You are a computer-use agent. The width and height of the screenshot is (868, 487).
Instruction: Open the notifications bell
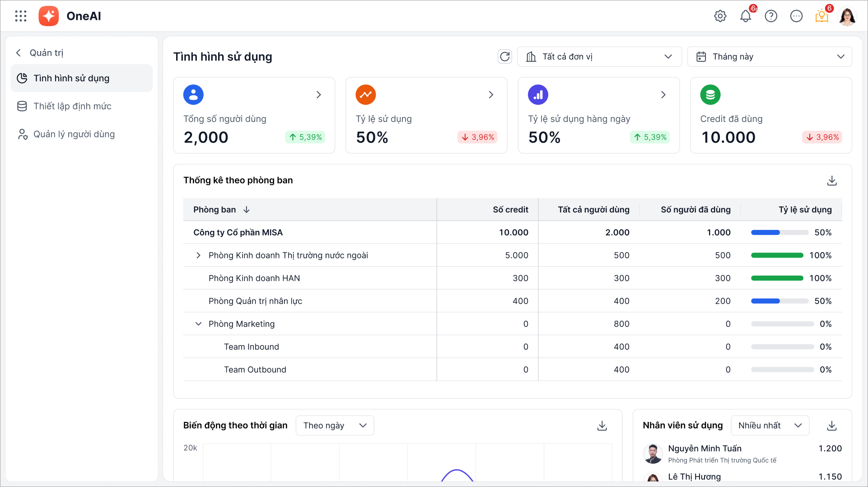click(745, 16)
